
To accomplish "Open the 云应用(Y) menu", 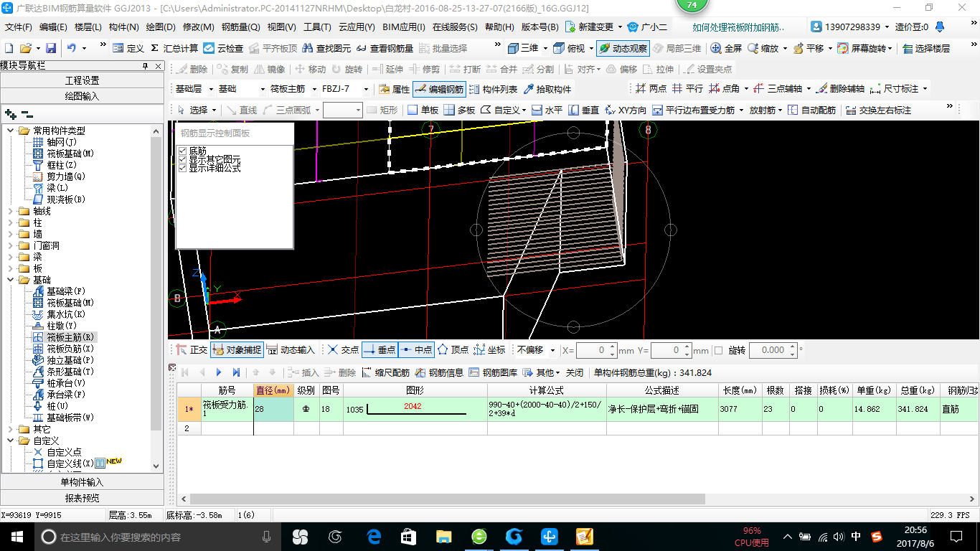I will coord(357,27).
